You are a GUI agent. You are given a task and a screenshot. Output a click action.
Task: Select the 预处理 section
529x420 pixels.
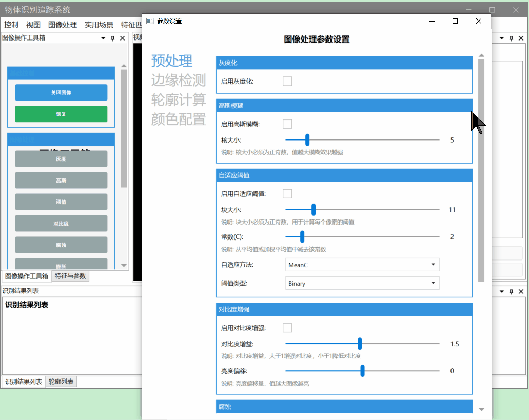(172, 61)
